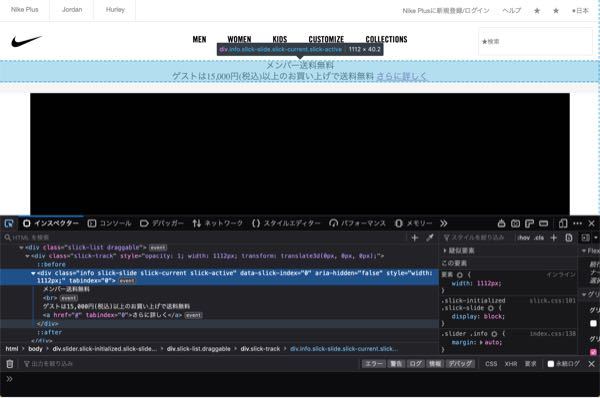Viewport: 600px width, 398px height.
Task: Click the pink grid overlay color swatch
Action: point(593,352)
